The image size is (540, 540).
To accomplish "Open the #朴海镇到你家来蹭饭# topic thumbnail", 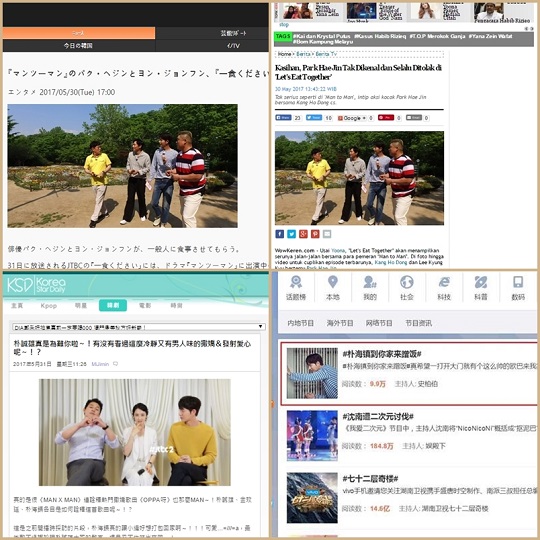I will point(312,373).
